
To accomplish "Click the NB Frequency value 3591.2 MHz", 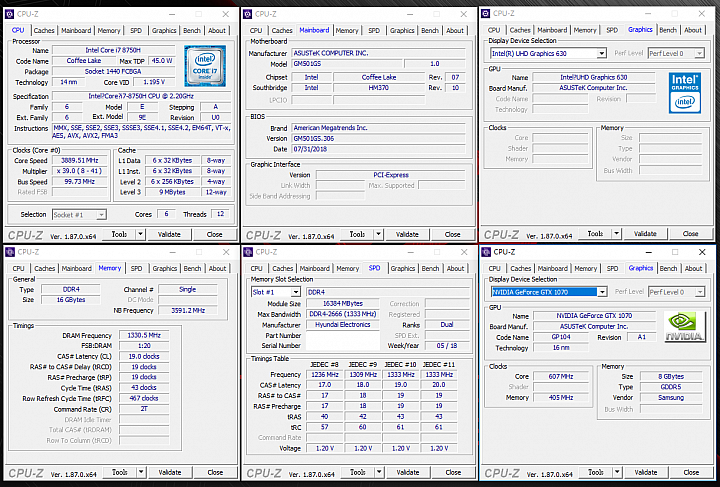I will tap(188, 311).
